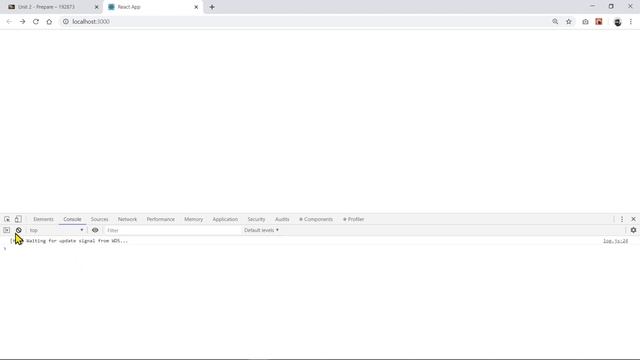640x360 pixels.
Task: Open the React Profiler panel
Action: 353,219
